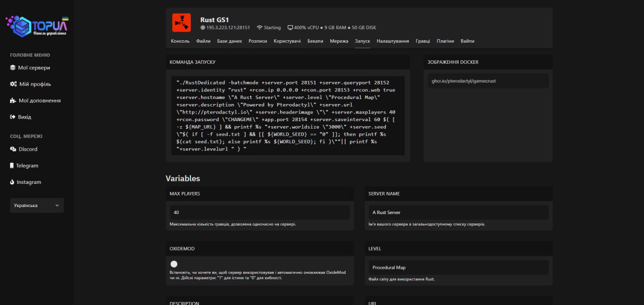644x305 pixels.
Task: Select the Бекапи tab
Action: point(315,41)
